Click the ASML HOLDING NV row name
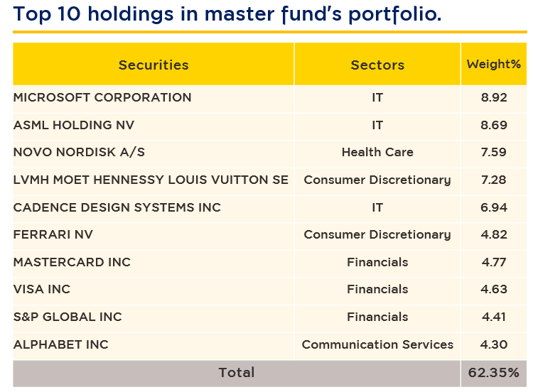The height and width of the screenshot is (392, 533). click(x=74, y=126)
